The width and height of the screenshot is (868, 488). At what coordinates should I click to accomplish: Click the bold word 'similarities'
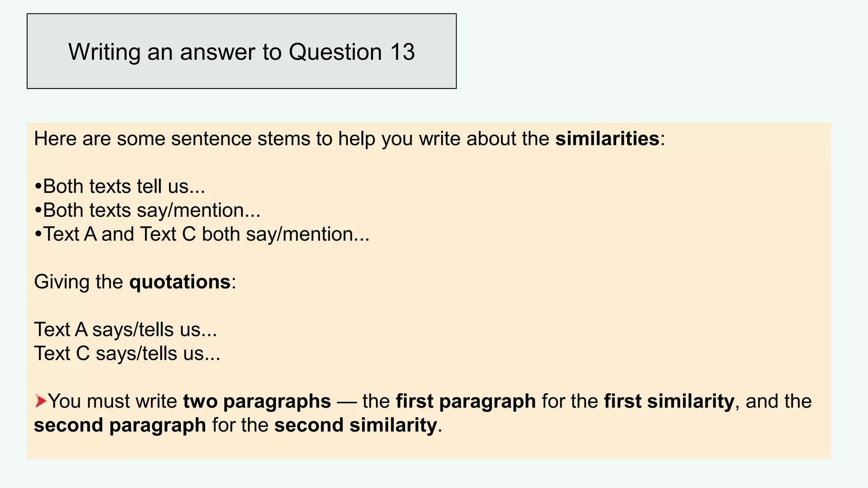point(607,139)
